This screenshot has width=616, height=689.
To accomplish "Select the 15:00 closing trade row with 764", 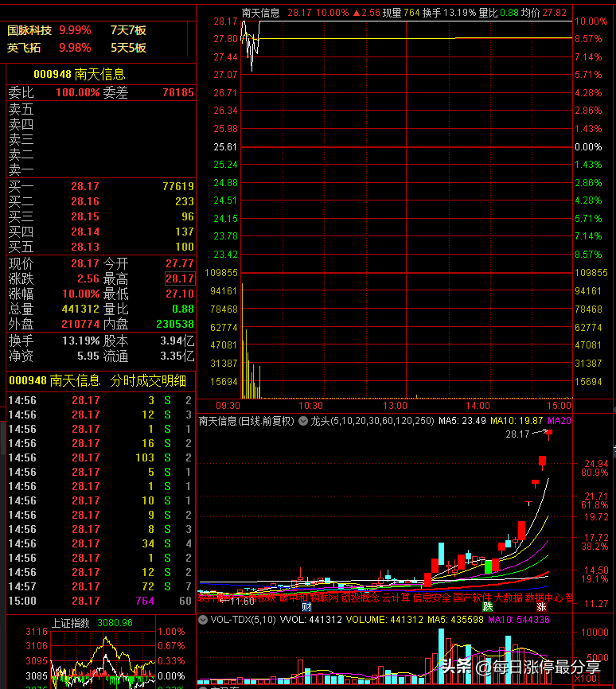I will [x=100, y=601].
